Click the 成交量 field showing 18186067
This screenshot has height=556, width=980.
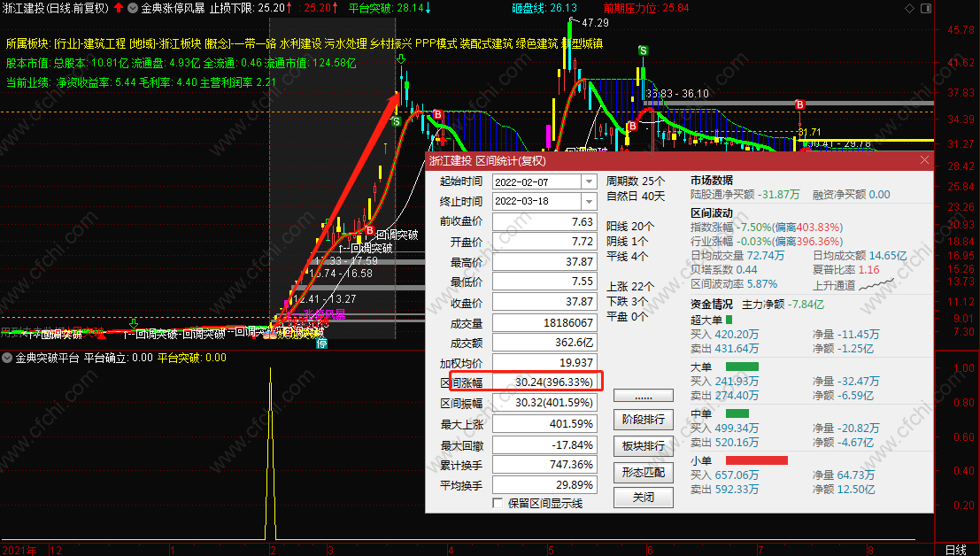click(x=544, y=322)
